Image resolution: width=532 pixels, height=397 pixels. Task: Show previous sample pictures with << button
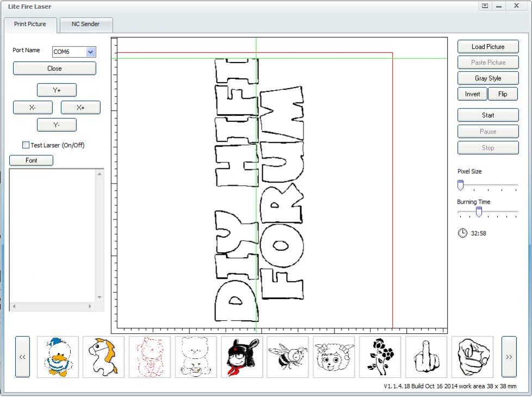(22, 357)
